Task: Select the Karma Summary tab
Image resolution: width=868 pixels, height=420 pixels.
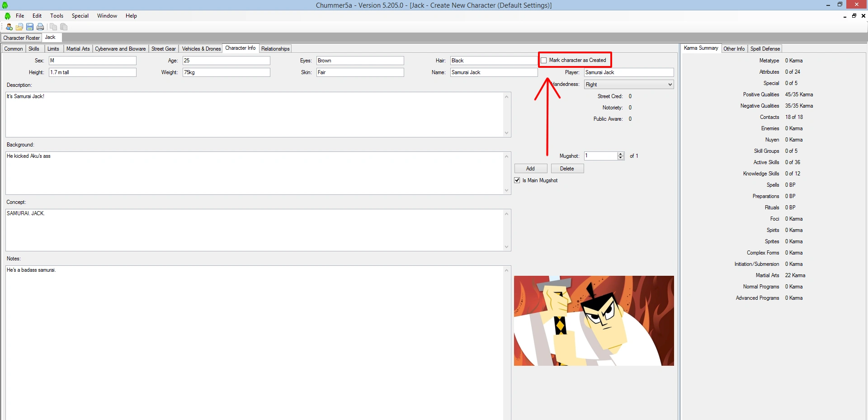Action: point(701,48)
